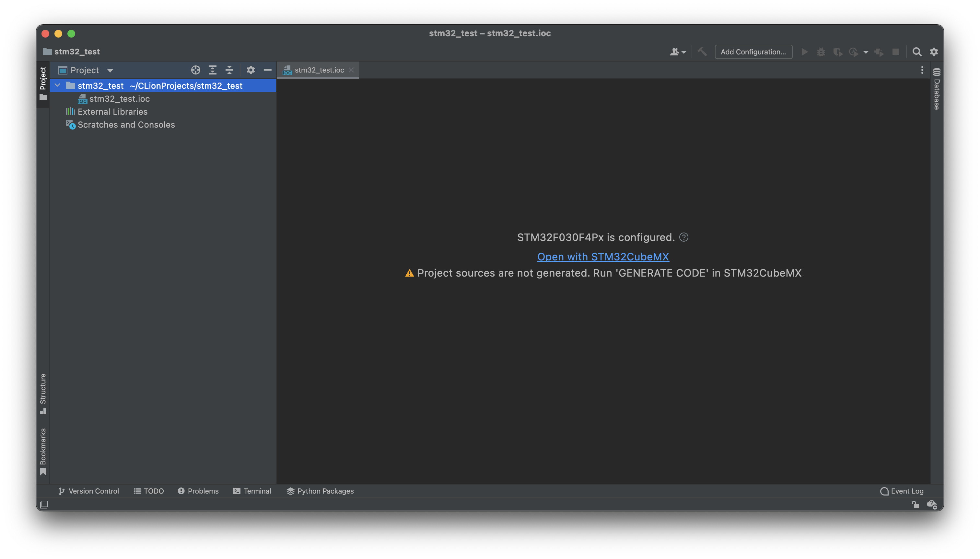Open the user account dropdown in the toolbar
Image resolution: width=980 pixels, height=559 pixels.
point(677,52)
